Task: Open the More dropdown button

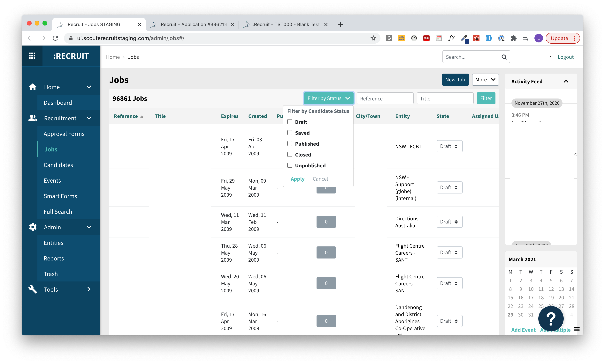Action: click(485, 80)
